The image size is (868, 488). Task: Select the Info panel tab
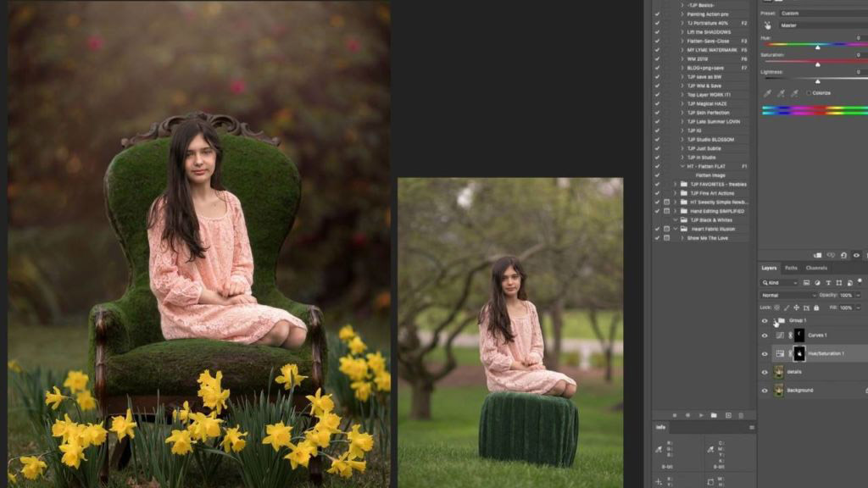coord(660,427)
